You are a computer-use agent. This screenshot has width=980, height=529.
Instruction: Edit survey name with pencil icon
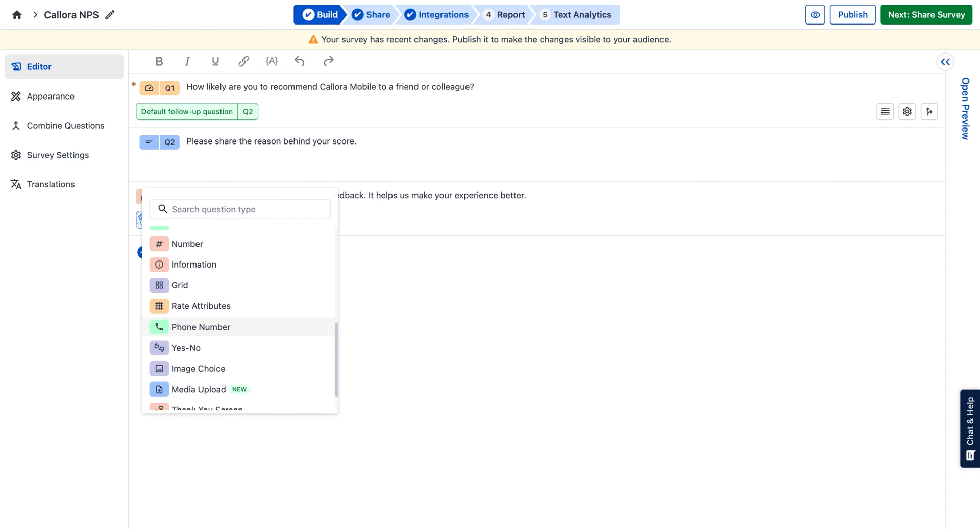coord(110,15)
